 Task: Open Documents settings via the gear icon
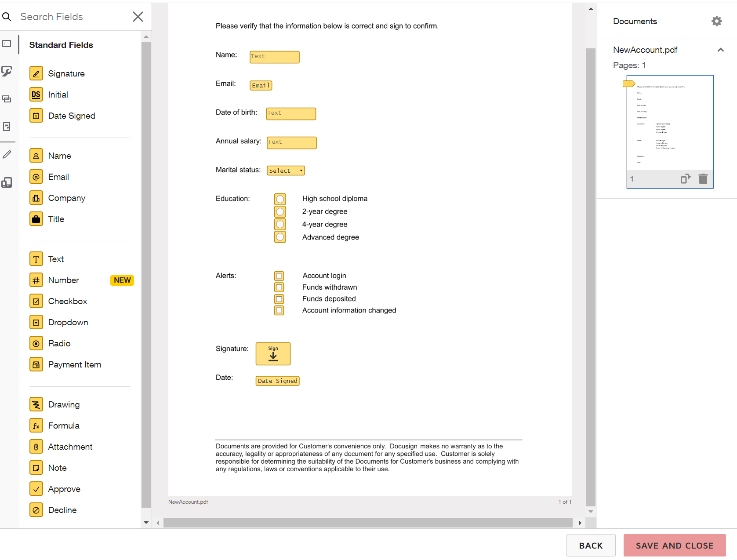click(716, 21)
